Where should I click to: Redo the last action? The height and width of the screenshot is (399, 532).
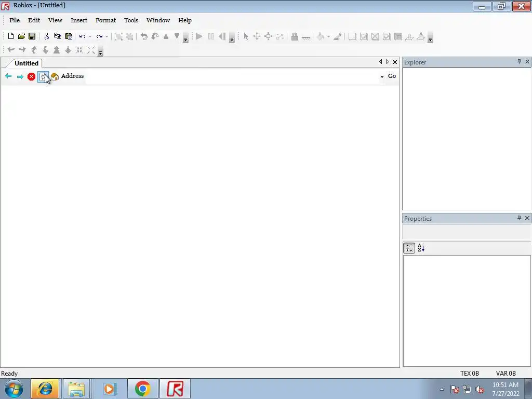point(99,36)
